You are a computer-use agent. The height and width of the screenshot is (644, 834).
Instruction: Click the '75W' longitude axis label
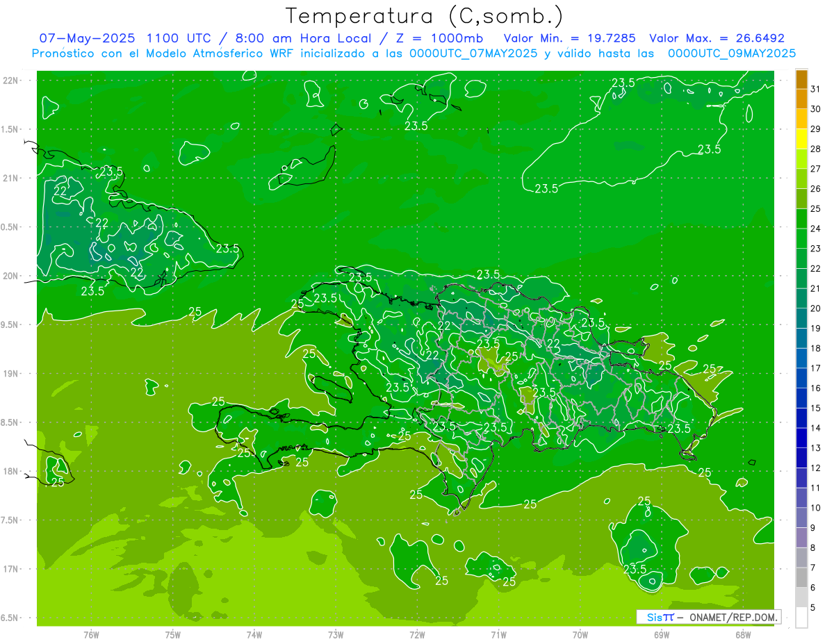pos(173,635)
